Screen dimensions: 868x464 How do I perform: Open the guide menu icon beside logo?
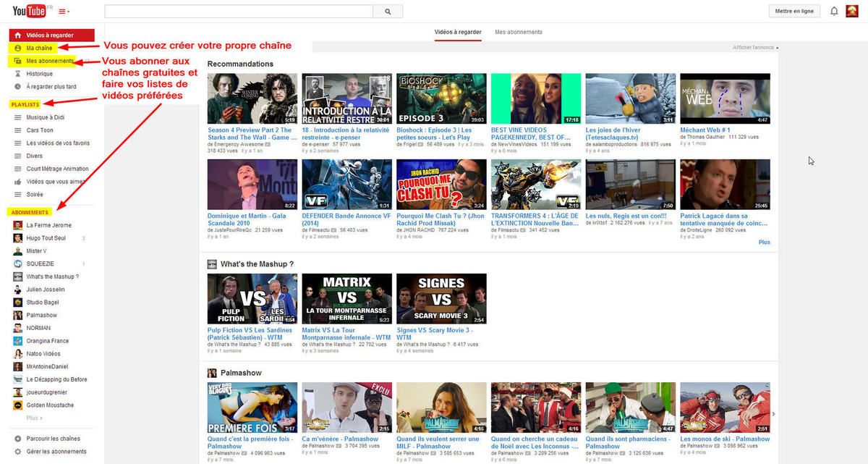point(63,12)
